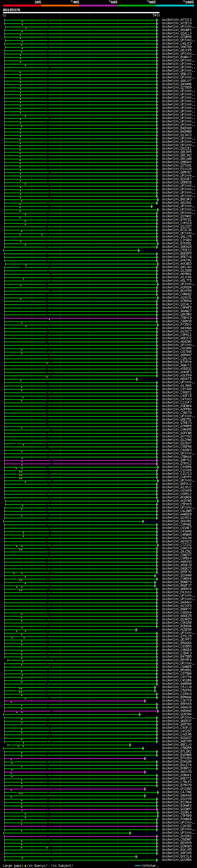Click the cyan =100char. scale bar
The width and height of the screenshot is (197, 868).
(x=137, y=866)
